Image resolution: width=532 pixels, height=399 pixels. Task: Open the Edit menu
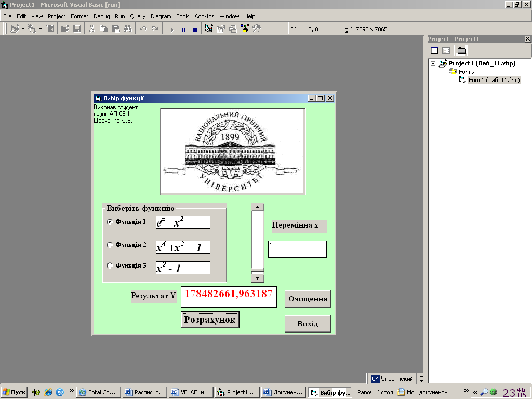21,16
